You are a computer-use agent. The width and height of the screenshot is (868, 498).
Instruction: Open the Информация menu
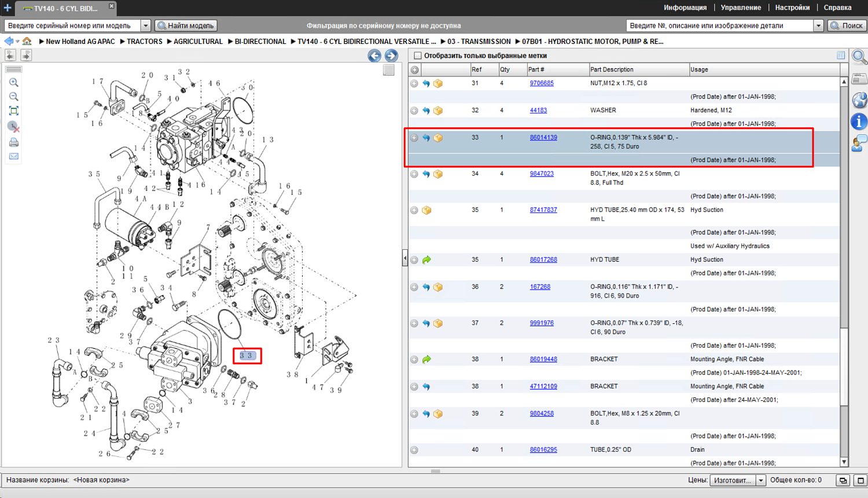click(685, 8)
